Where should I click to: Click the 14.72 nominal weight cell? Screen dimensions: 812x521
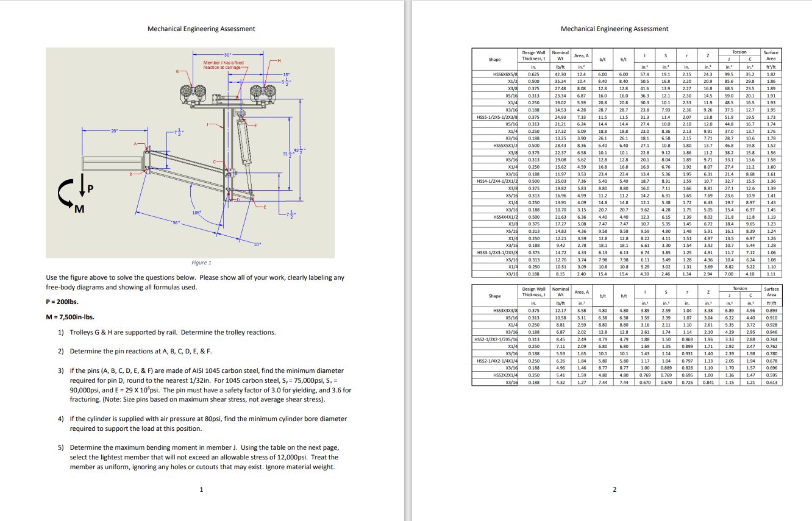coord(560,252)
